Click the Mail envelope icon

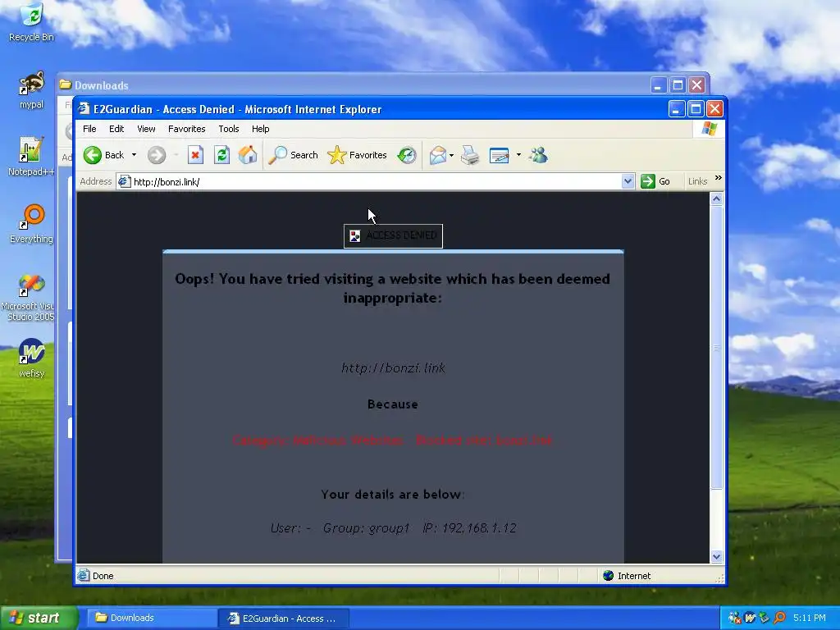click(438, 155)
